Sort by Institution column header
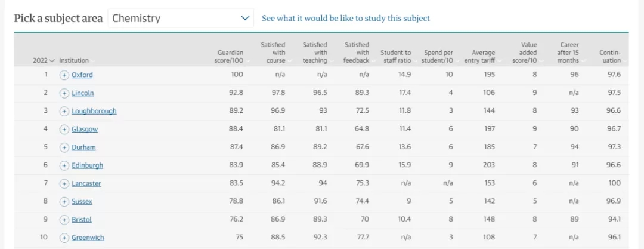 pos(76,60)
